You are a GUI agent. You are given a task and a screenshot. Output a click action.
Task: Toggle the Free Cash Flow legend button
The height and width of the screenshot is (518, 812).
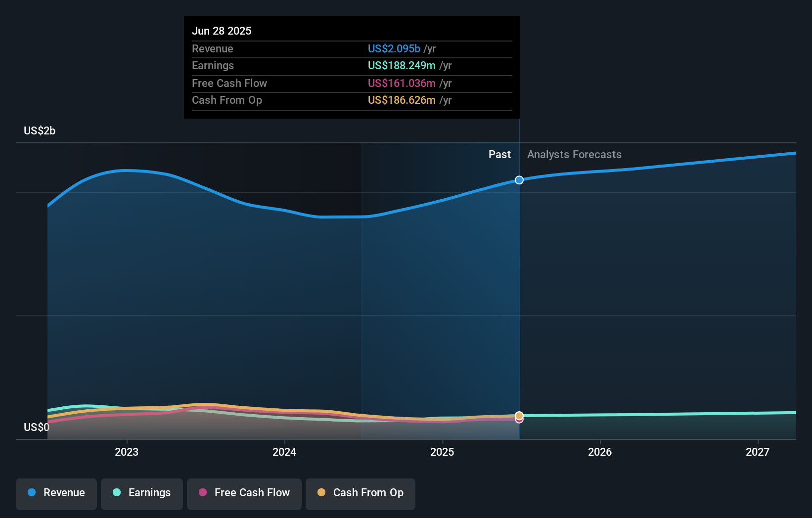(244, 494)
